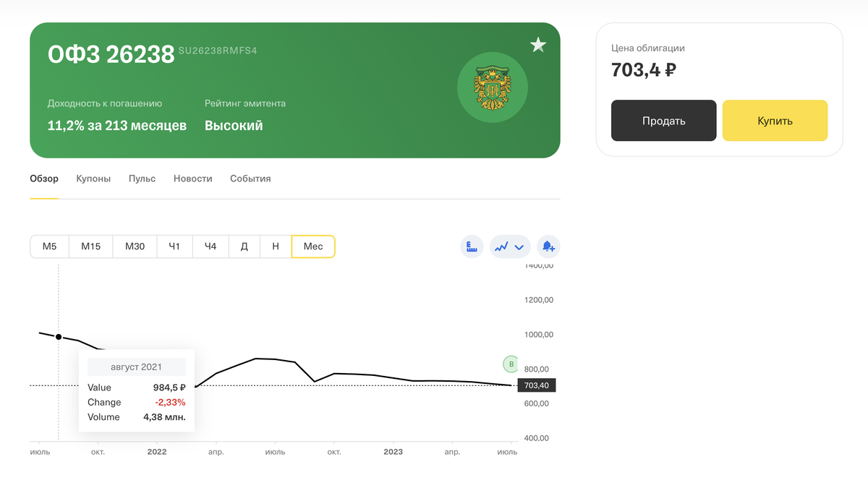Click the yellow Купить button
Viewport: 868px width, 488px height.
point(775,120)
